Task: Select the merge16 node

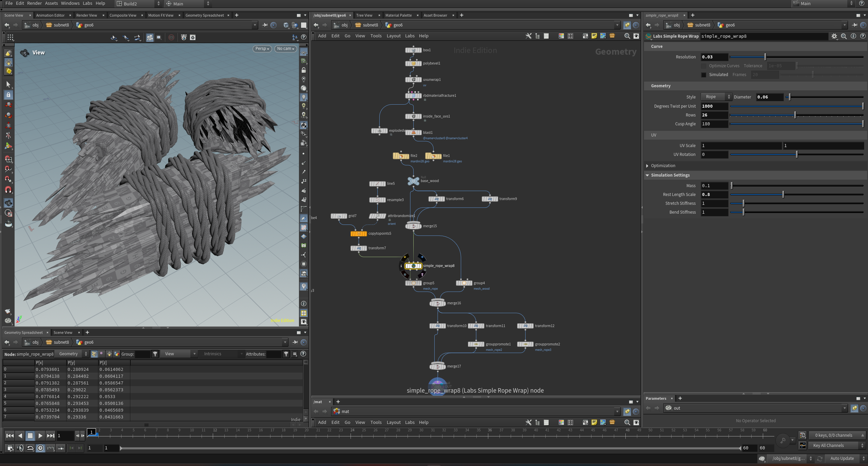Action: click(438, 303)
